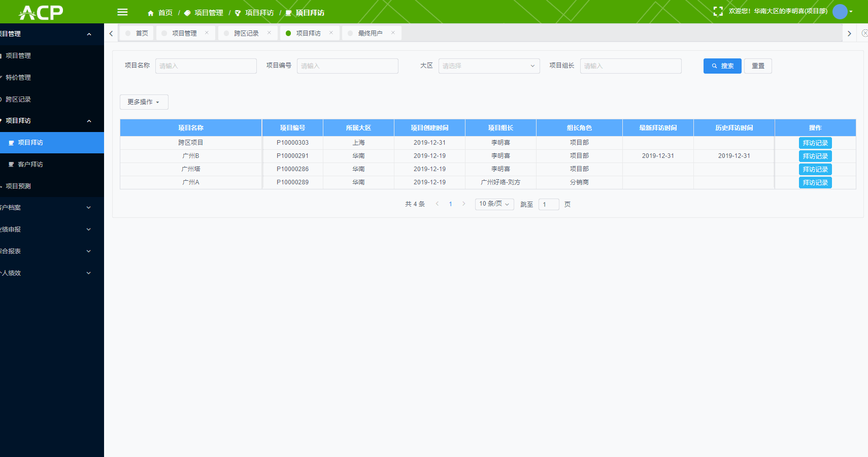This screenshot has height=457, width=868.
Task: Toggle the hamburger sidebar menu icon
Action: (x=122, y=12)
